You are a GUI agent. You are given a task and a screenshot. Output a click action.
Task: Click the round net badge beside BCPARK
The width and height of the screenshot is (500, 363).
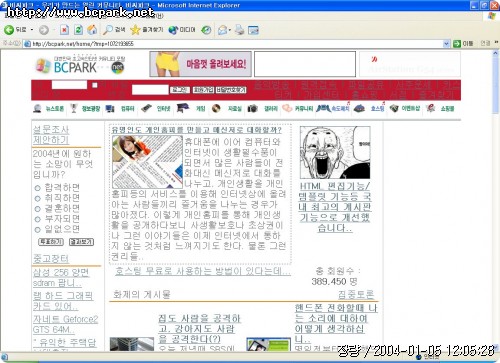point(117,67)
